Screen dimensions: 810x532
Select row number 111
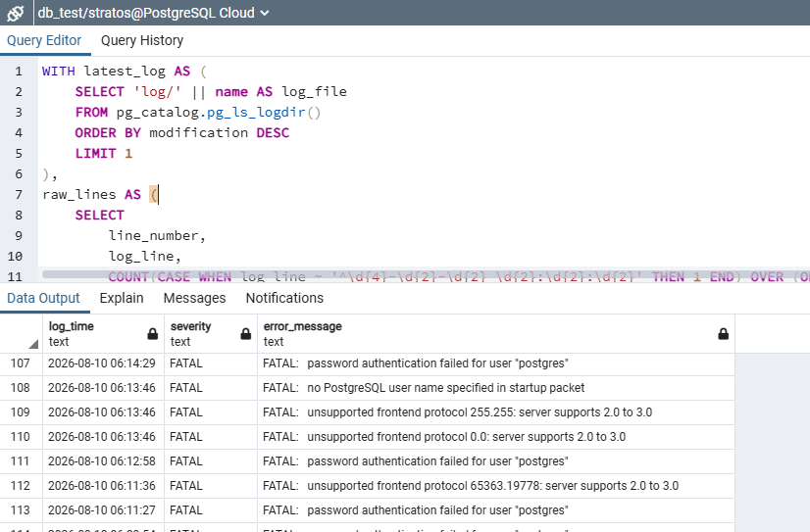click(x=21, y=461)
